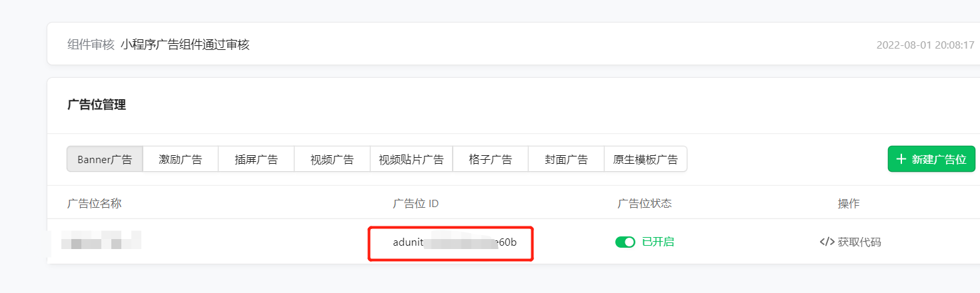Click the 广告位名称 column header
The height and width of the screenshot is (293, 980).
click(95, 203)
